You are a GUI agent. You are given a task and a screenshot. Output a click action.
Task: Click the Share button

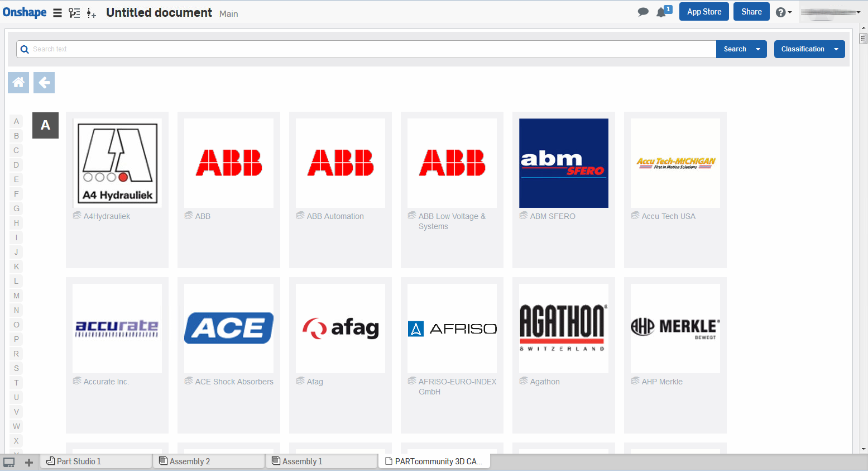point(751,12)
